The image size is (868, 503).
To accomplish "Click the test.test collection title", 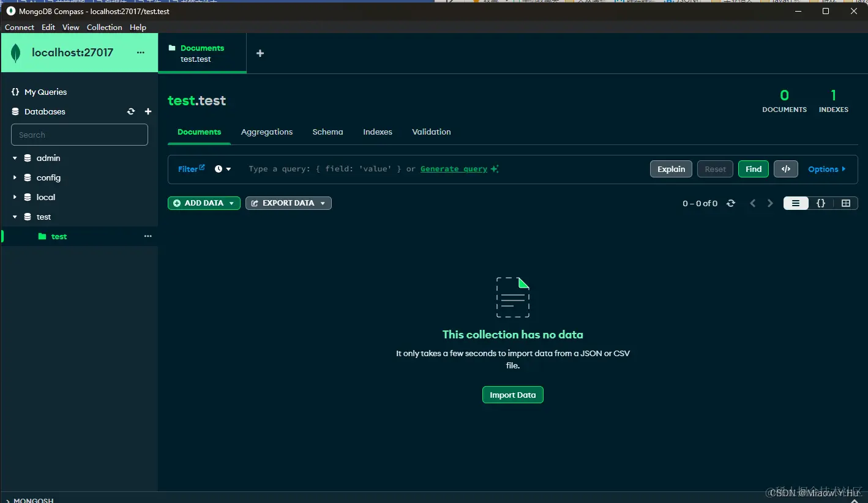I will tap(197, 100).
